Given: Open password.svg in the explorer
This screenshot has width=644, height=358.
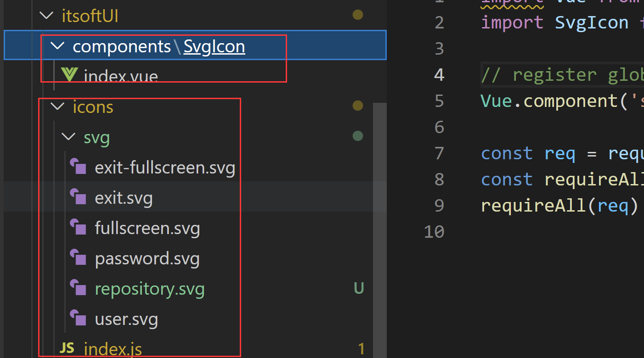Looking at the screenshot, I should click(x=147, y=258).
